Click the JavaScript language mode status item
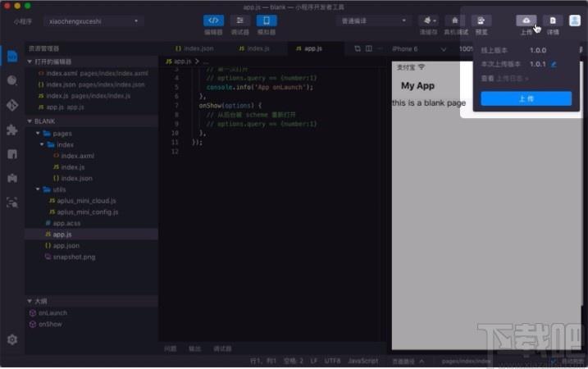Screen dimensions: 588x369 tap(362, 361)
